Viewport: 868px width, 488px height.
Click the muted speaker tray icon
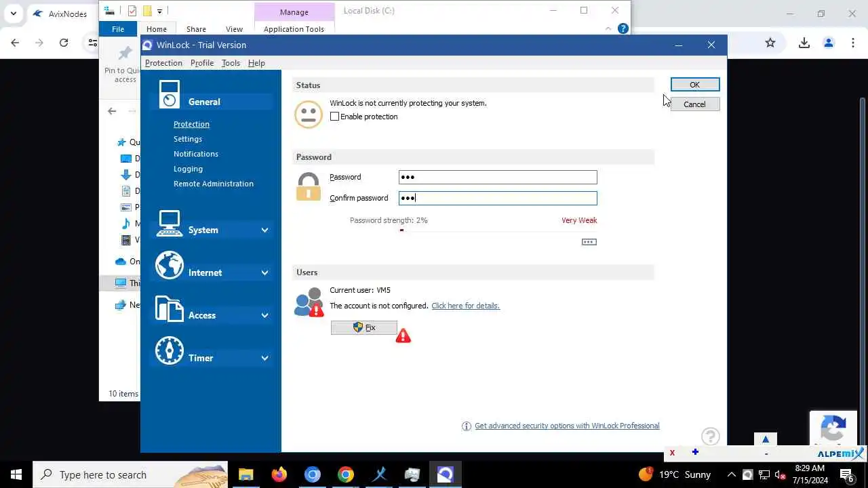click(780, 474)
